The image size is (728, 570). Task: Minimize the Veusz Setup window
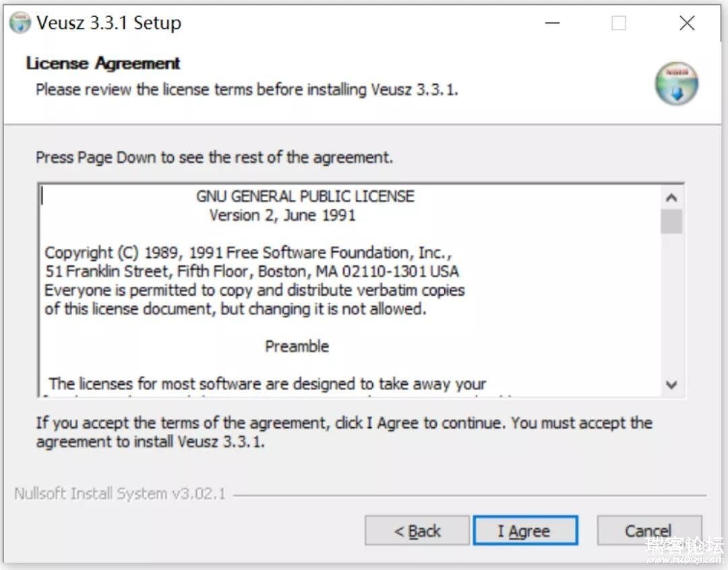[x=552, y=23]
